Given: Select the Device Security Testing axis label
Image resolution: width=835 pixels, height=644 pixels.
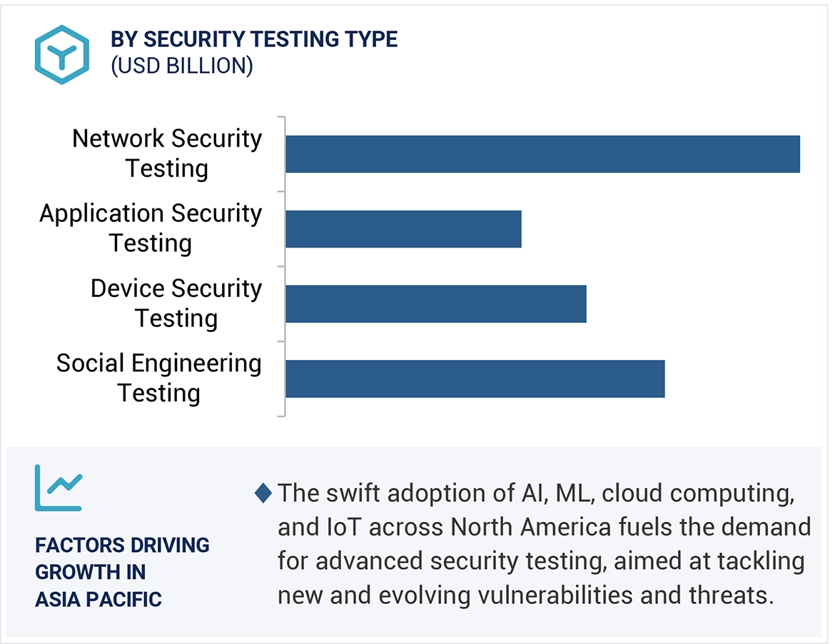Looking at the screenshot, I should pyautogui.click(x=176, y=303).
